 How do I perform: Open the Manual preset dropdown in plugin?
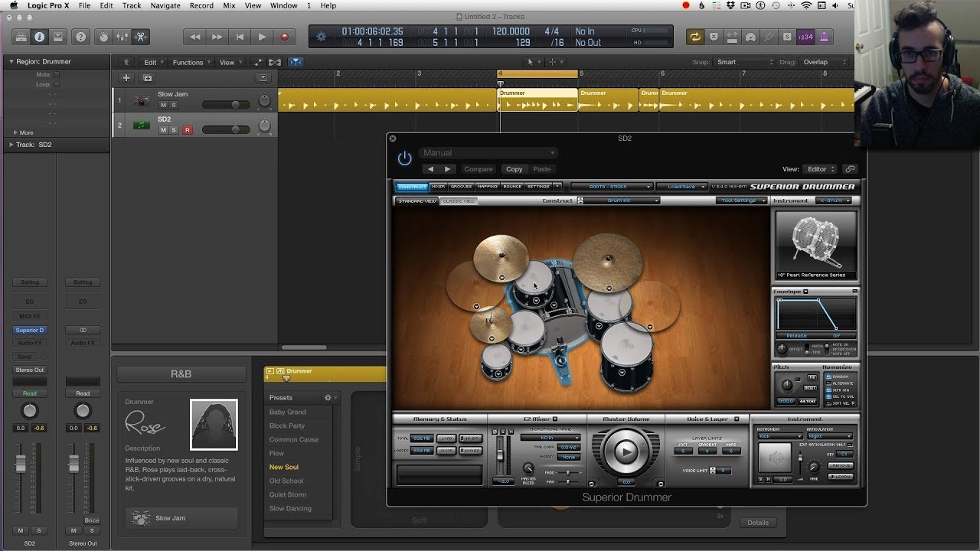[x=488, y=153]
